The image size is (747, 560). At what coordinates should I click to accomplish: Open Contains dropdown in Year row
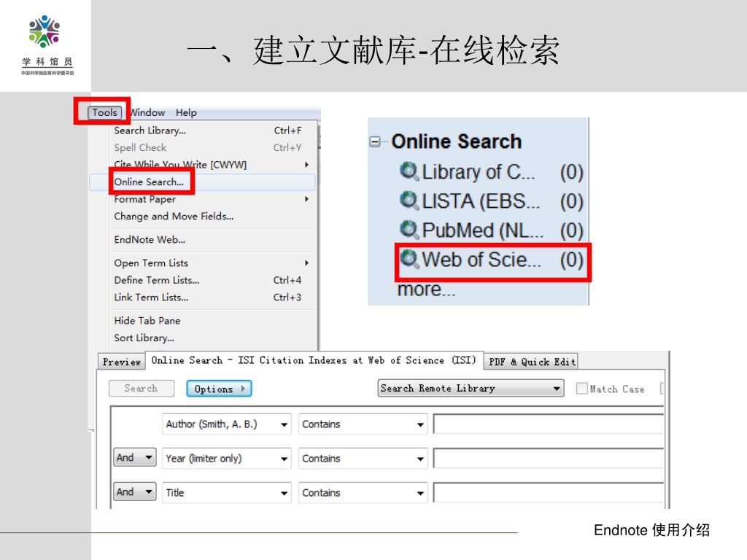[363, 458]
